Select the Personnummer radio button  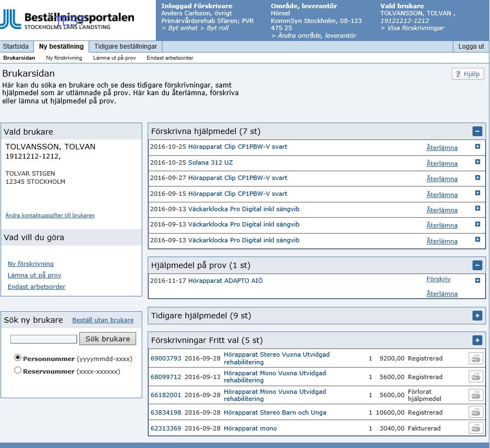(18, 358)
